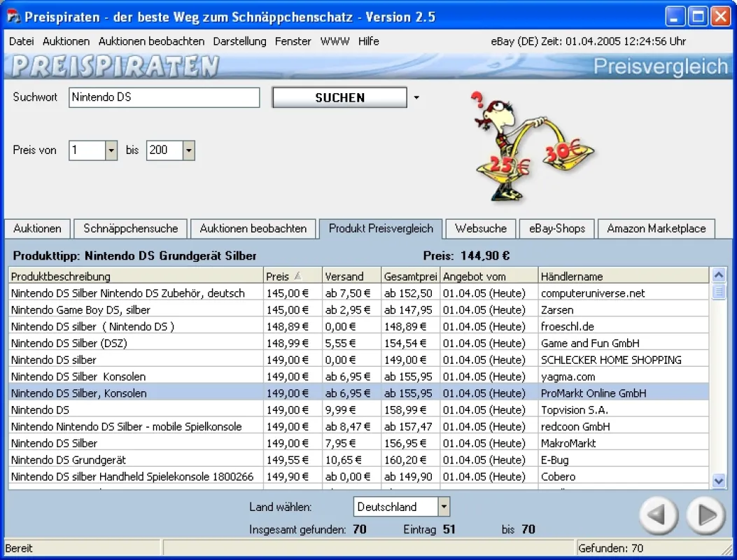The height and width of the screenshot is (560, 737).
Task: Switch to the Auktionen tab
Action: click(x=37, y=229)
